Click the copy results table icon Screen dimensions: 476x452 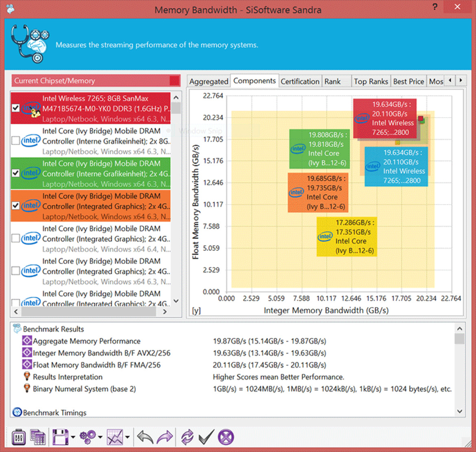[38, 437]
